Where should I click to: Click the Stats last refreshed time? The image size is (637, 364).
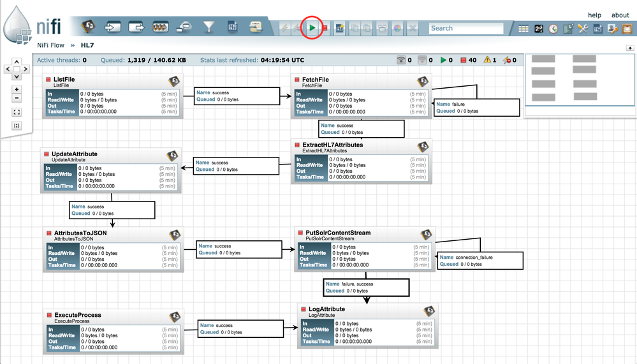point(282,60)
